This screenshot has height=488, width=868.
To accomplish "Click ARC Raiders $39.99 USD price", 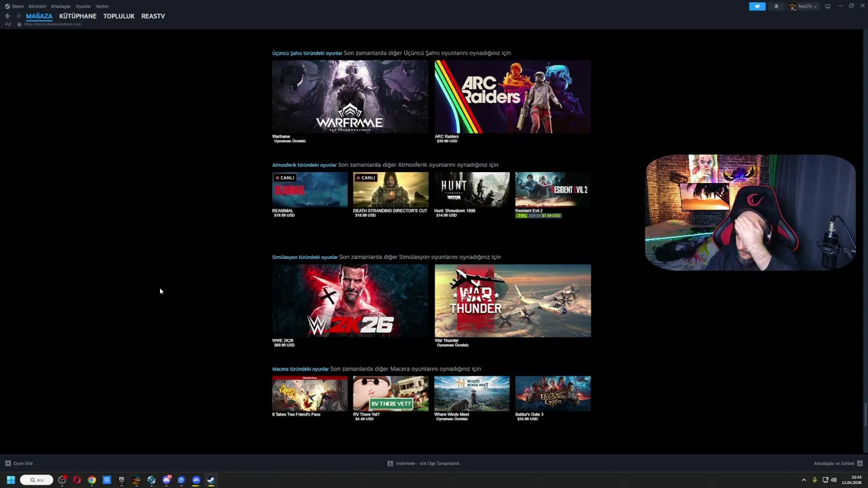I will pos(447,141).
